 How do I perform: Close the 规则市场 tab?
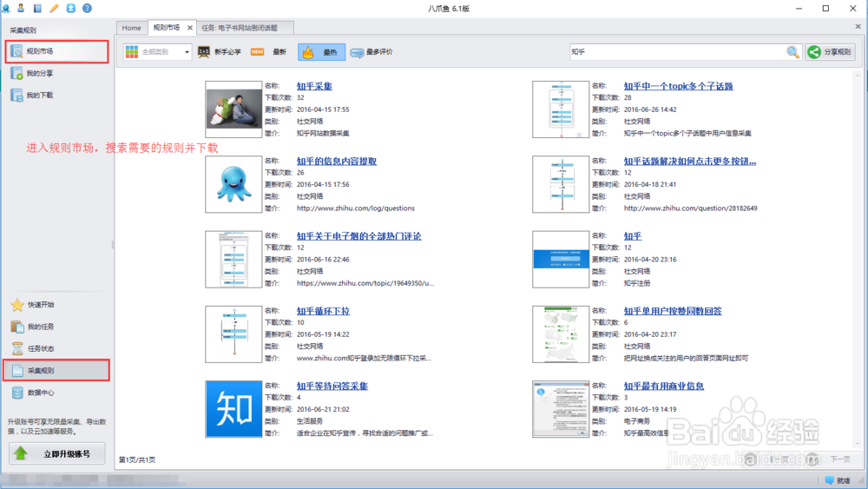[x=190, y=28]
